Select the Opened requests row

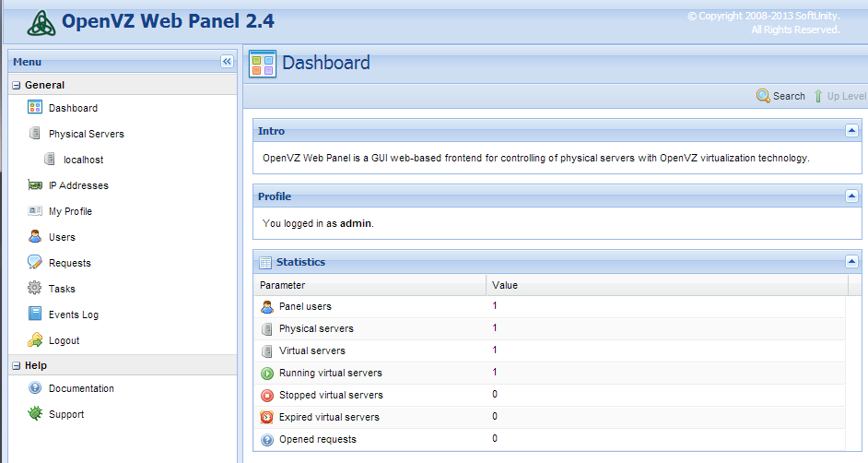pos(549,439)
